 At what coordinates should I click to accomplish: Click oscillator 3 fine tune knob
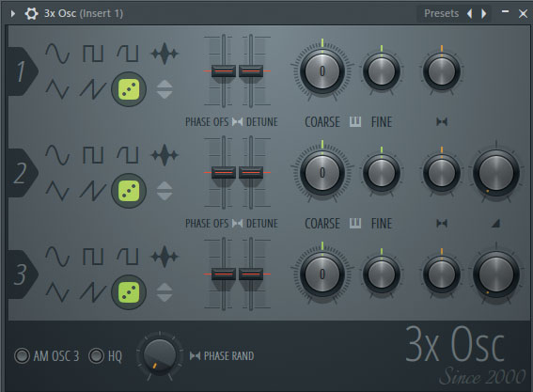coord(382,274)
